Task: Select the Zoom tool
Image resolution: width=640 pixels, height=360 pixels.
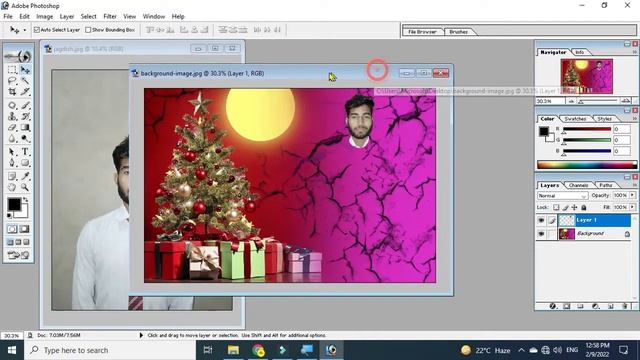Action: (x=25, y=187)
